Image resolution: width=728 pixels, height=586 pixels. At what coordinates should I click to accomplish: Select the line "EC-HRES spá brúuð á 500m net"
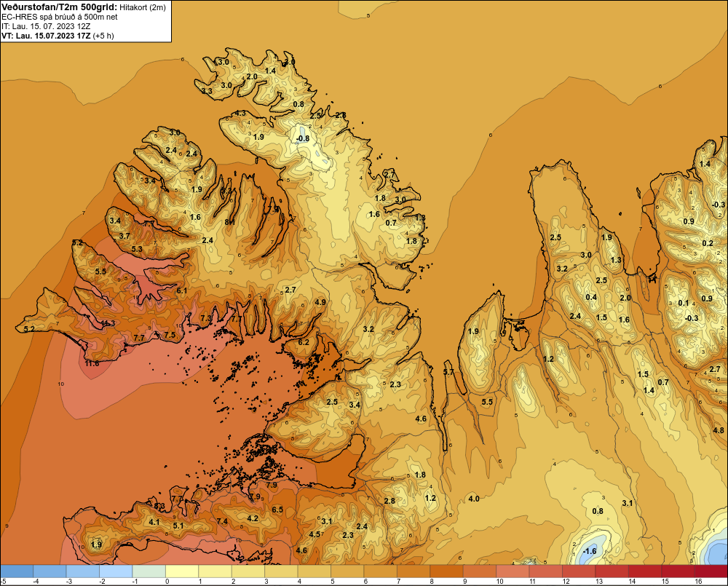(60, 17)
